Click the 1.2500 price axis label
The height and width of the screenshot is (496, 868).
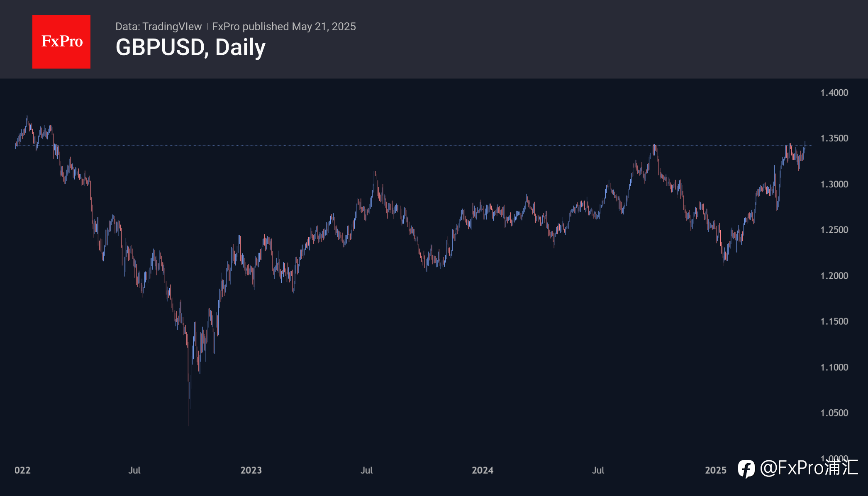[834, 230]
